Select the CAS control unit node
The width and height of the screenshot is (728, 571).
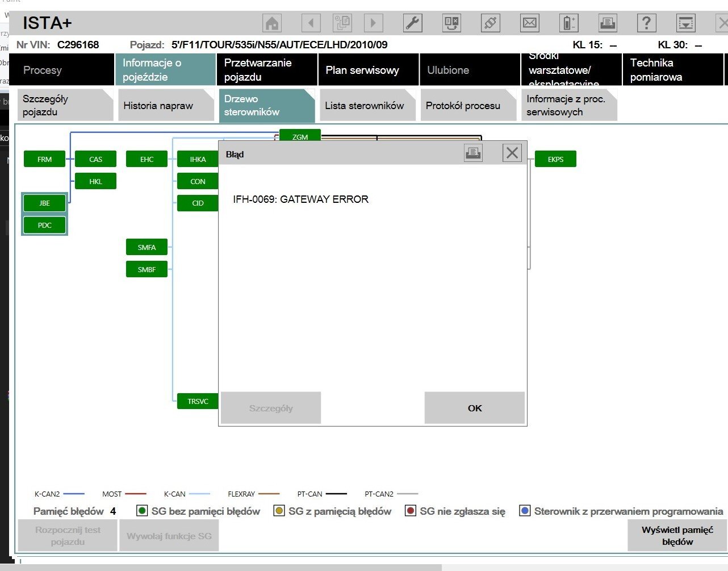point(95,159)
